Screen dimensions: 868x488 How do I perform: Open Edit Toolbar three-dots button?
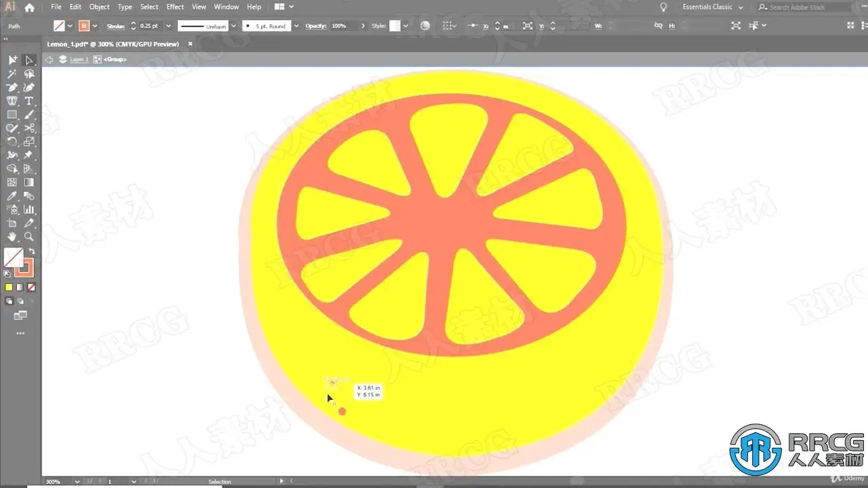click(x=20, y=333)
